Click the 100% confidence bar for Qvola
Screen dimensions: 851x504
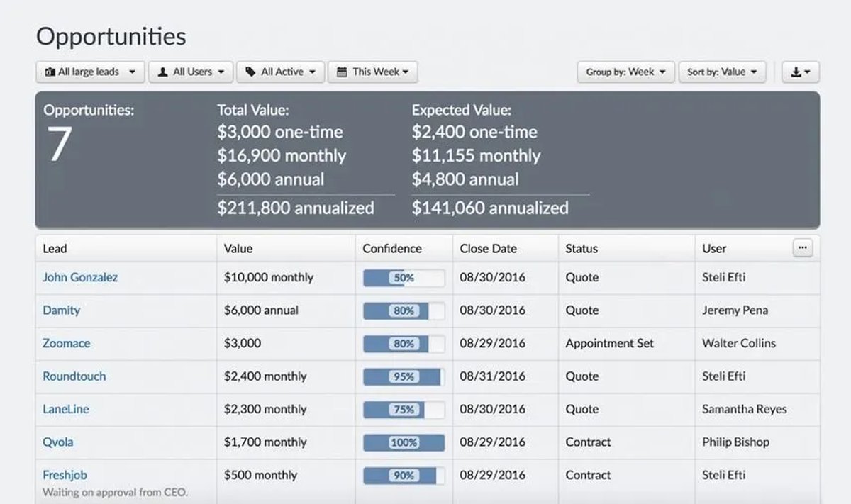pos(404,442)
